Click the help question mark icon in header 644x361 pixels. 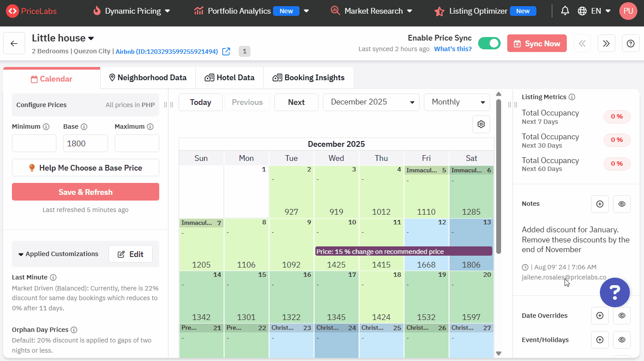pos(630,43)
